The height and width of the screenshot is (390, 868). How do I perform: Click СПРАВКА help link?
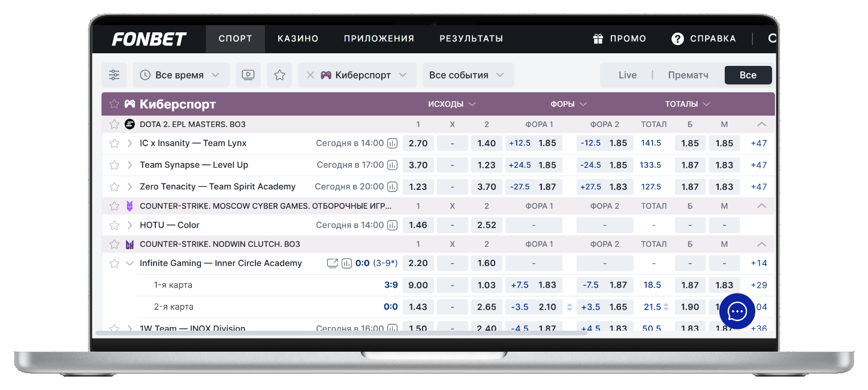[x=713, y=39]
